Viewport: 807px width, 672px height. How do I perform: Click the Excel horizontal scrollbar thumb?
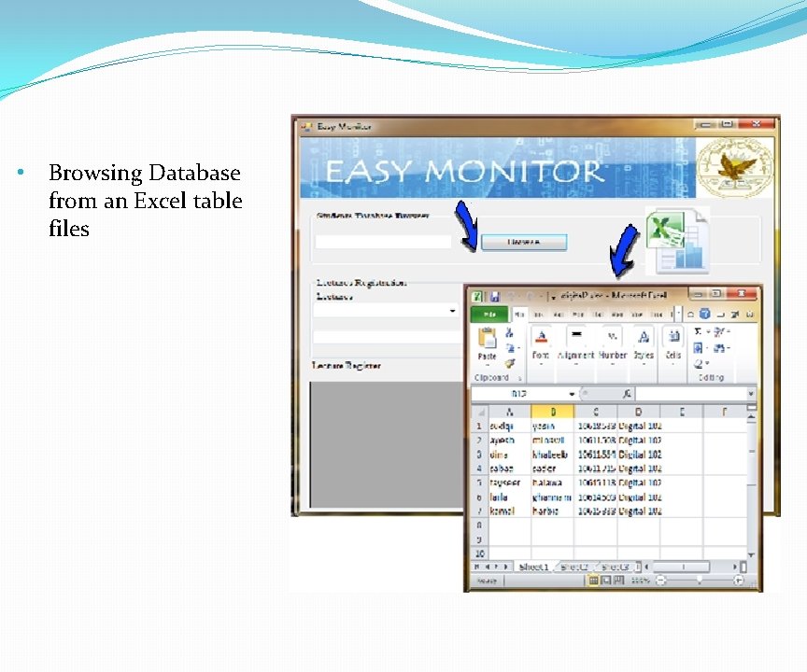click(681, 567)
